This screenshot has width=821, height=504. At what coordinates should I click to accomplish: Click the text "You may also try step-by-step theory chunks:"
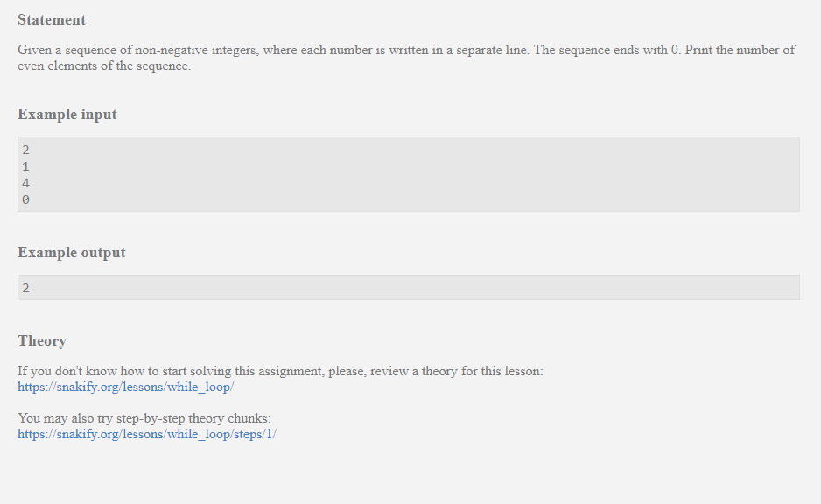click(x=144, y=418)
